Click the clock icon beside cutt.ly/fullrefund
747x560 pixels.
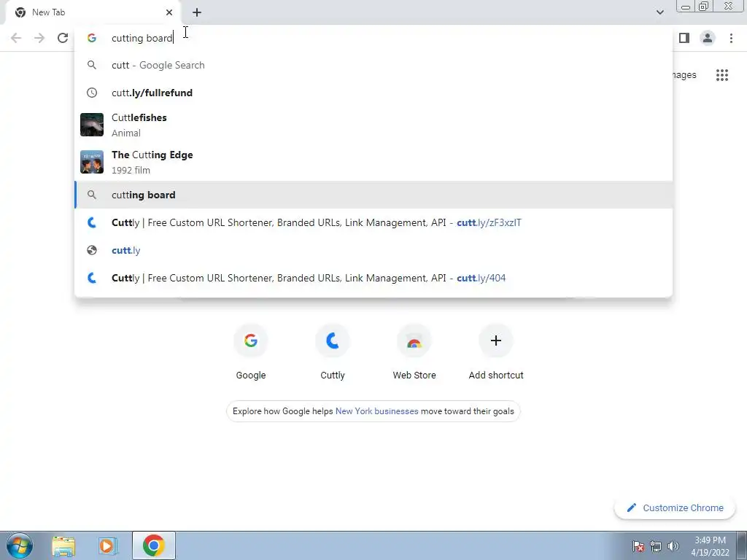(92, 93)
